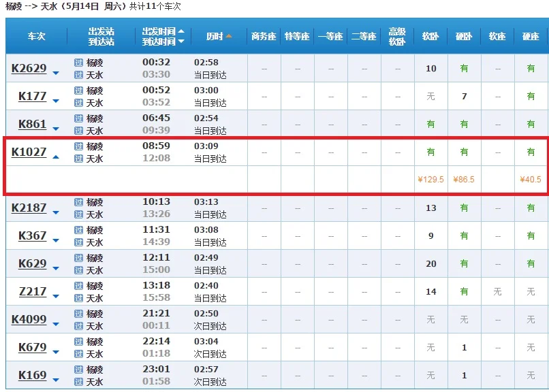549x392 pixels.
Task: Open the K367 train number link
Action: click(x=31, y=235)
